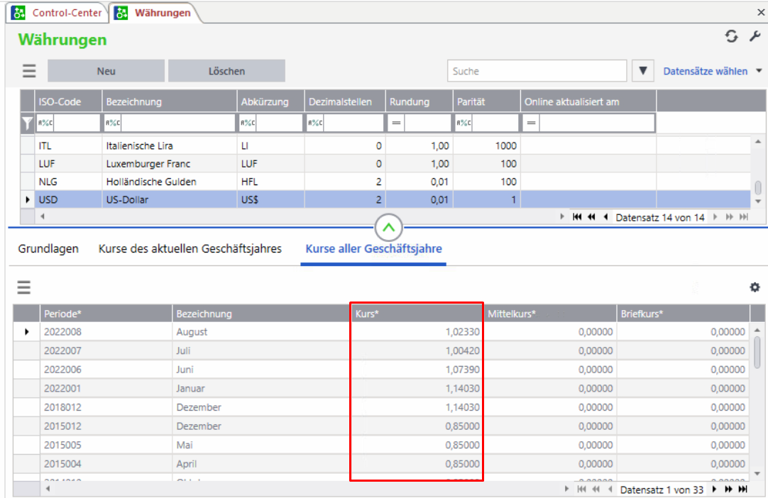Open the Online aktualisiert am filter operator selector
The height and width of the screenshot is (498, 768).
click(531, 123)
